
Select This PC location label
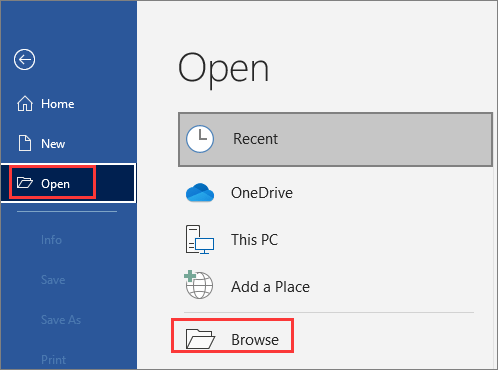(x=255, y=240)
